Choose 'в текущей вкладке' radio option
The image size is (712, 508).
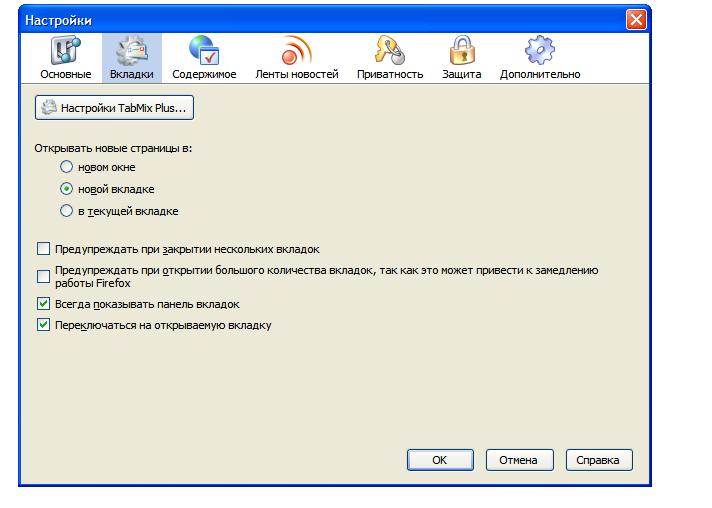click(66, 211)
